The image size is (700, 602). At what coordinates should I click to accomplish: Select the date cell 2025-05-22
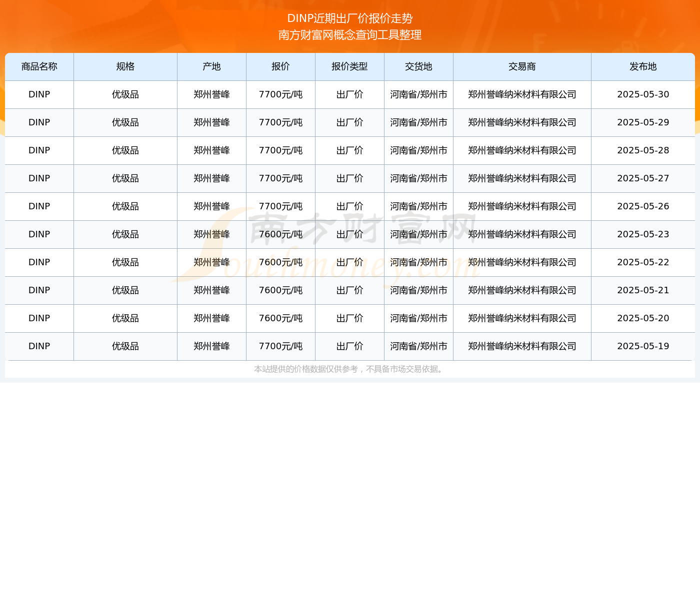coord(643,262)
